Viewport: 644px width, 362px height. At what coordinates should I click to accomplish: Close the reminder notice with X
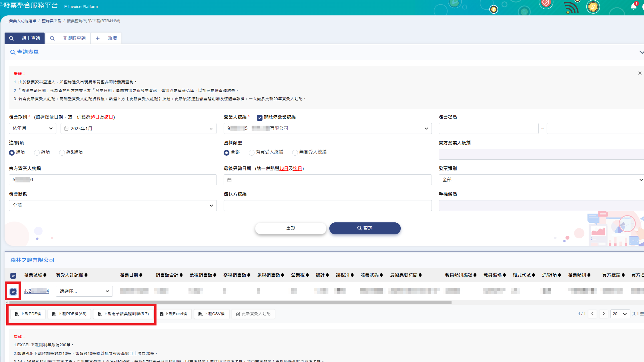(x=640, y=73)
